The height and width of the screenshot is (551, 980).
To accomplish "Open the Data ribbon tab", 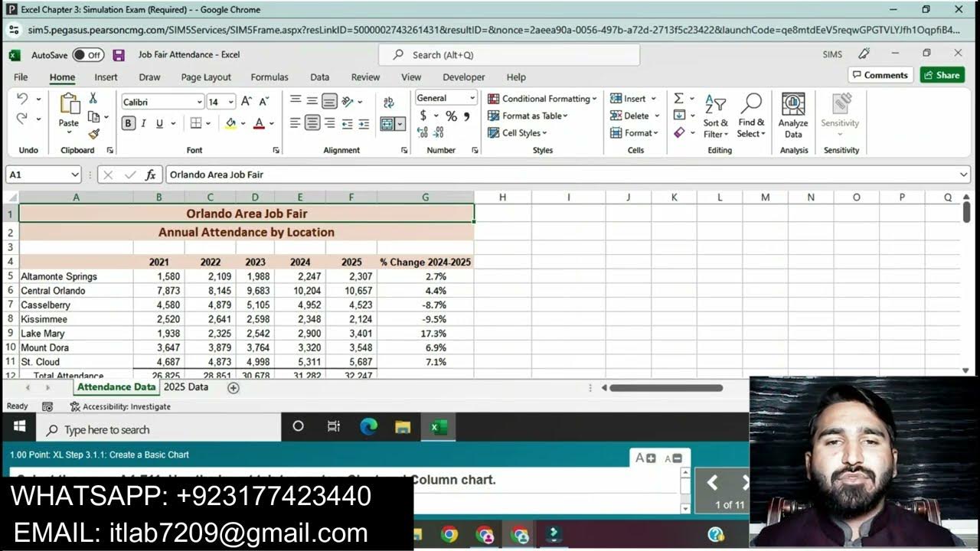I will point(319,77).
